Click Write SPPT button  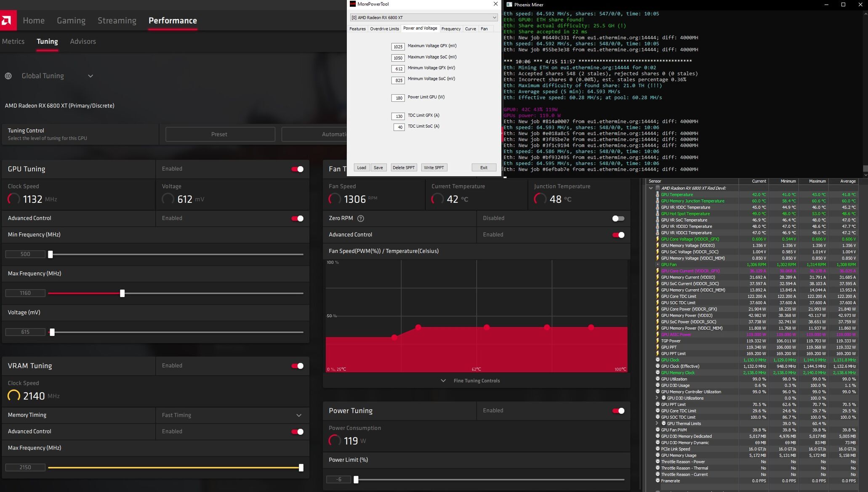click(434, 168)
